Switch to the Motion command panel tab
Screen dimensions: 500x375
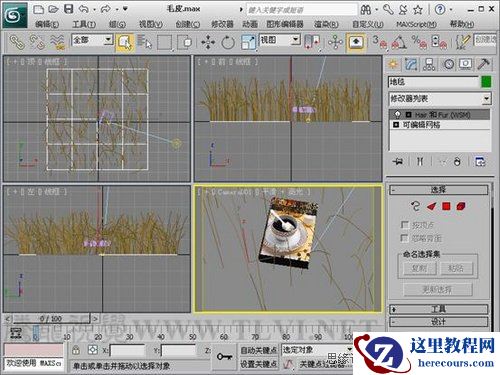pyautogui.click(x=448, y=64)
